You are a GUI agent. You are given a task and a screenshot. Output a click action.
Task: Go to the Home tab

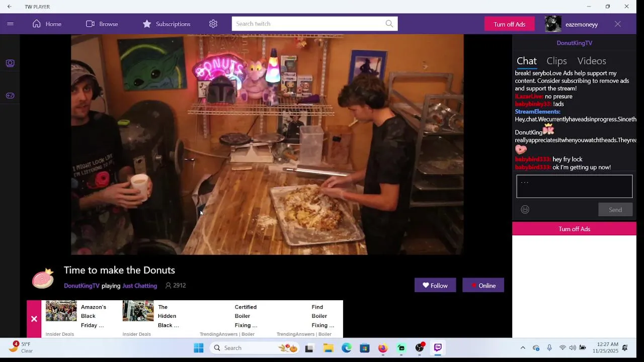click(x=47, y=24)
